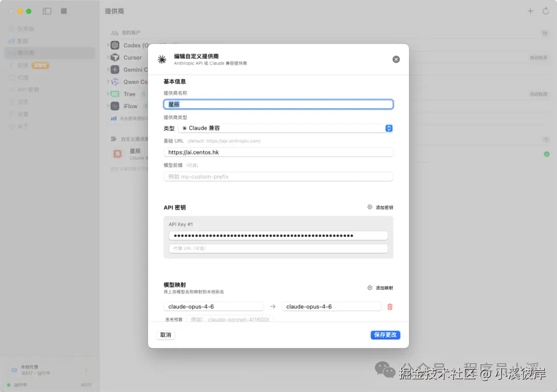Viewport: 557px width, 392px height.
Task: Click the 星辰 custom provider icon in list
Action: pyautogui.click(x=117, y=154)
